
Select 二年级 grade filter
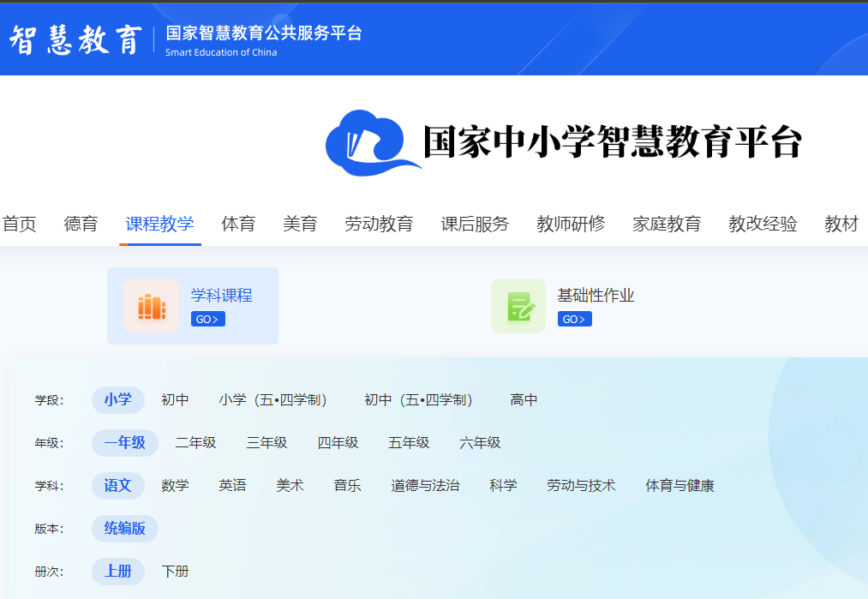click(196, 443)
